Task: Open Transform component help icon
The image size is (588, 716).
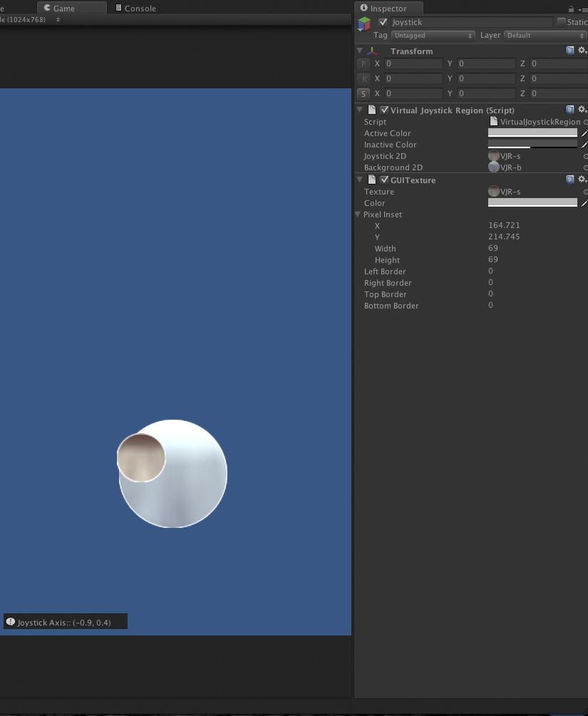Action: [x=569, y=51]
